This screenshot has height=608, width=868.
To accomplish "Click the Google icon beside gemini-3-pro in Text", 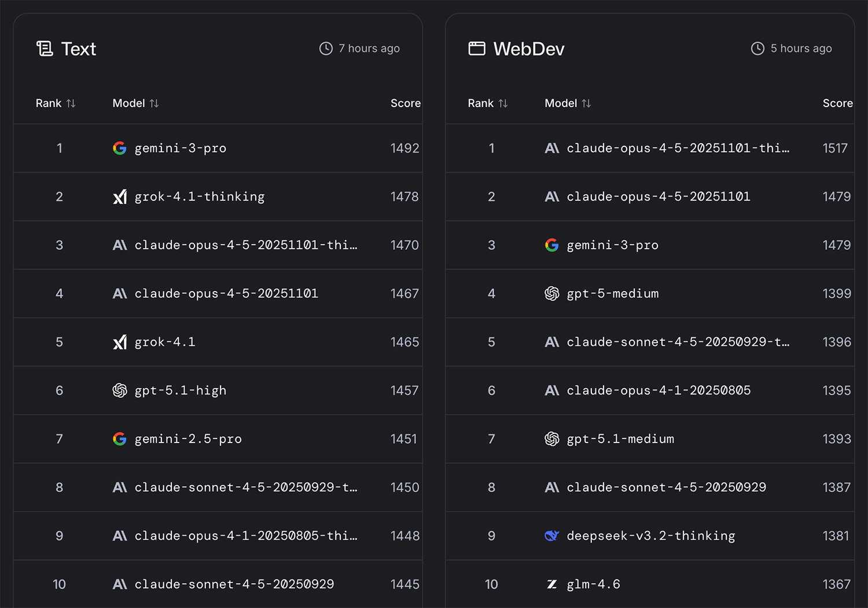I will point(120,149).
